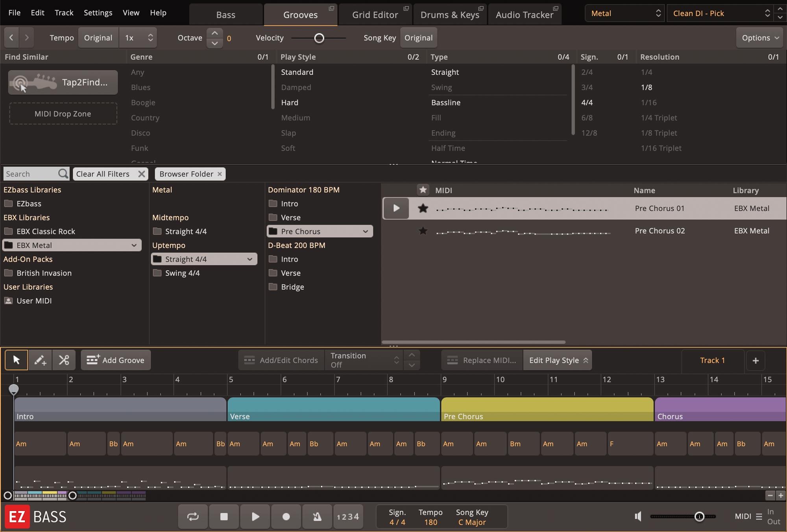
Task: Click the Add Groove icon
Action: click(x=92, y=360)
